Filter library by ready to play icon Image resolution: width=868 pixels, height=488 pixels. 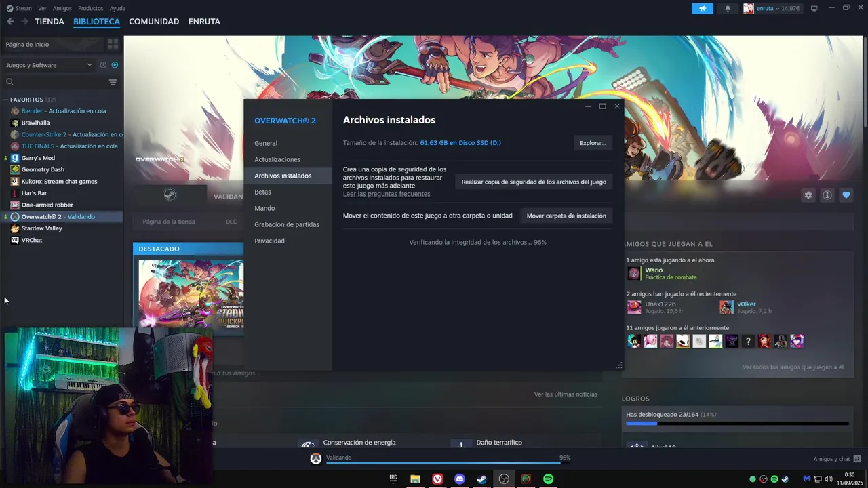tap(115, 65)
